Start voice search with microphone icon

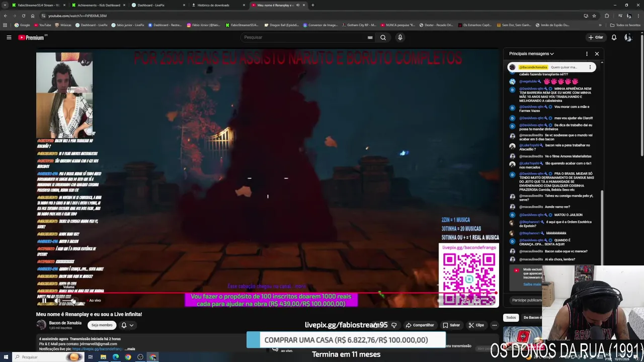[400, 37]
